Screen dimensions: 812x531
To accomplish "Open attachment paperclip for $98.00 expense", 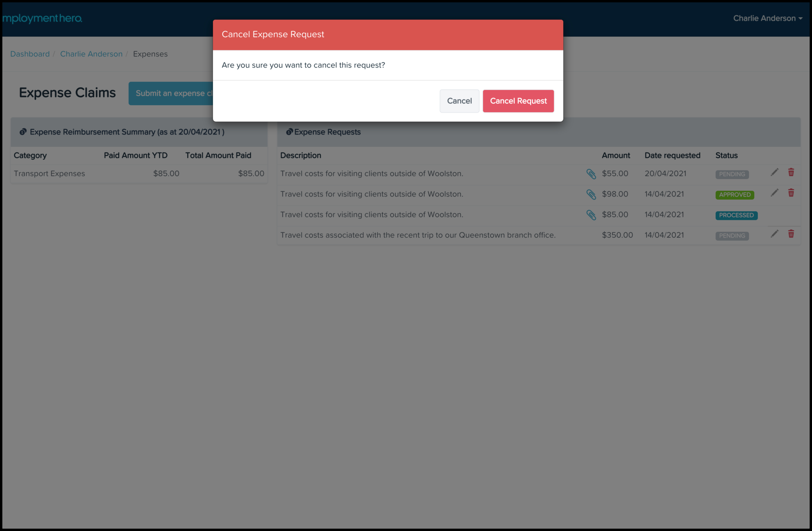I will (591, 195).
